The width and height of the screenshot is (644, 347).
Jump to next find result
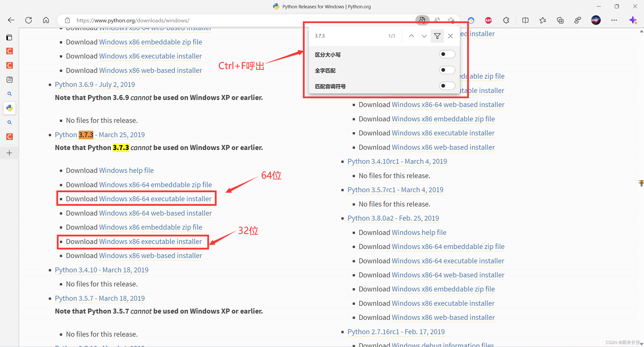(x=424, y=36)
